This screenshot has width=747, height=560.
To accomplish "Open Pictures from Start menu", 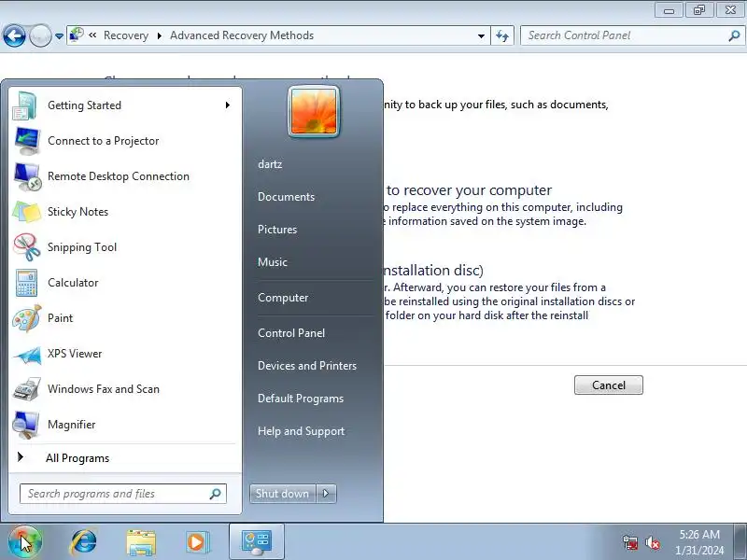I will 277,230.
